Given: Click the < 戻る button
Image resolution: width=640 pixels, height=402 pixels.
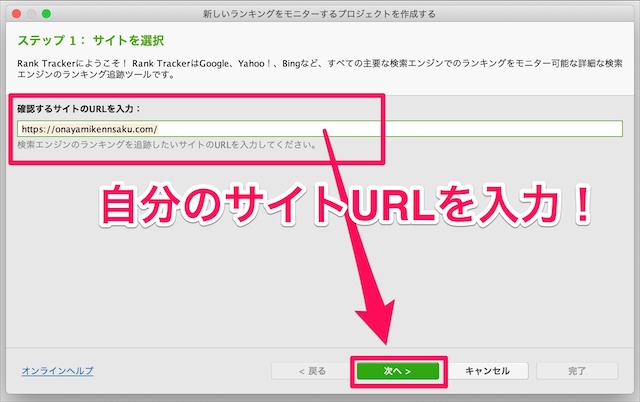Looking at the screenshot, I should 312,371.
